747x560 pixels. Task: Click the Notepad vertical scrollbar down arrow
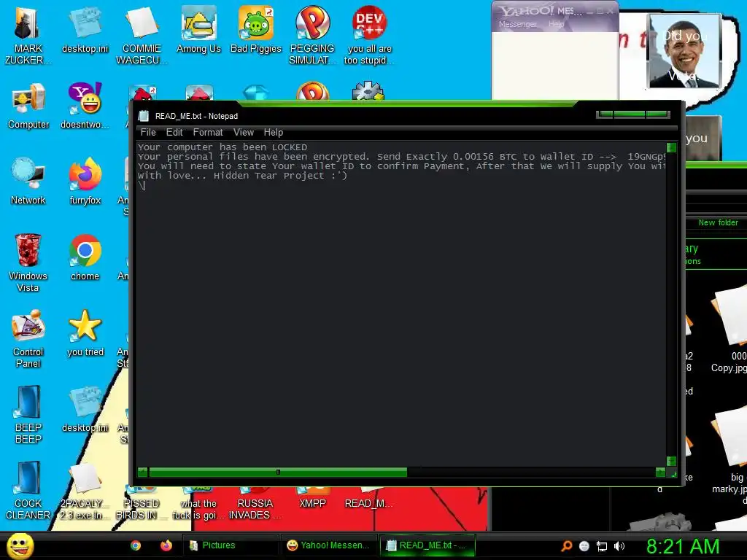pyautogui.click(x=672, y=461)
